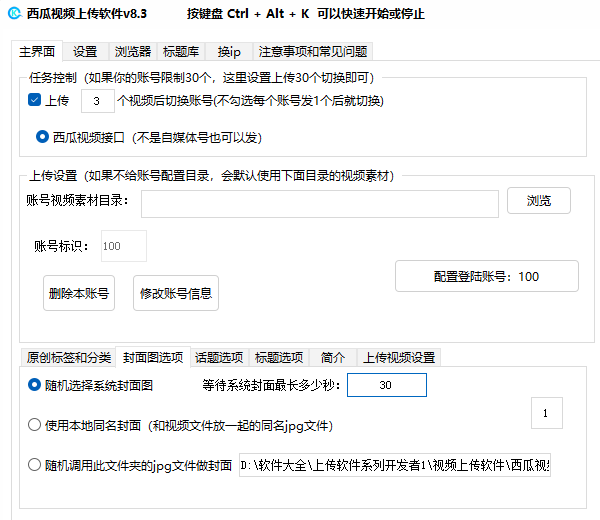600x520 pixels.
Task: Select 随机调用此文件夹的jpg文件做封面 radio button
Action: (x=34, y=465)
